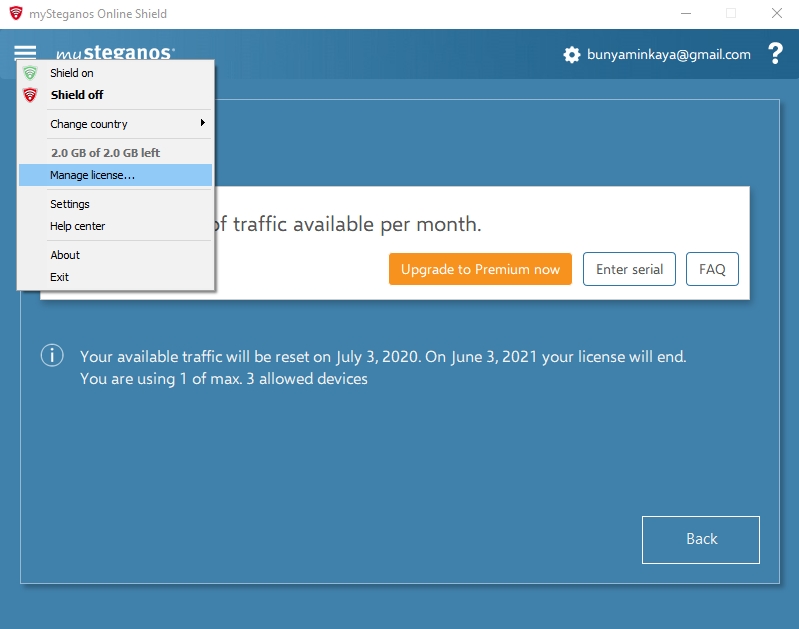Image resolution: width=799 pixels, height=629 pixels.
Task: Go Back using the Back button
Action: tap(701, 539)
